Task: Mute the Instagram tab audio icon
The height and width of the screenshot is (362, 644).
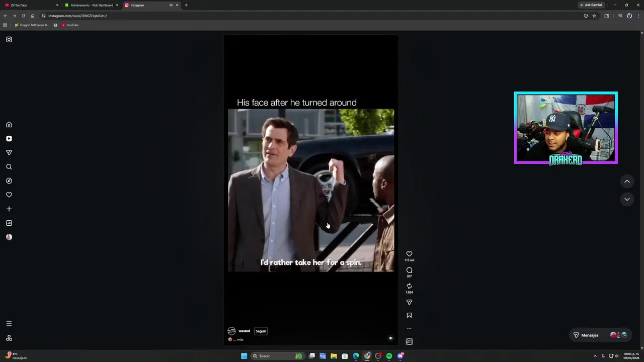Action: [x=171, y=5]
